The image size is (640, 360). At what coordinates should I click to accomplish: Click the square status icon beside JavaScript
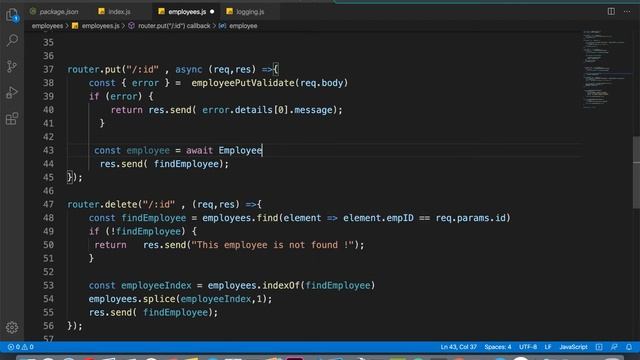coord(599,347)
